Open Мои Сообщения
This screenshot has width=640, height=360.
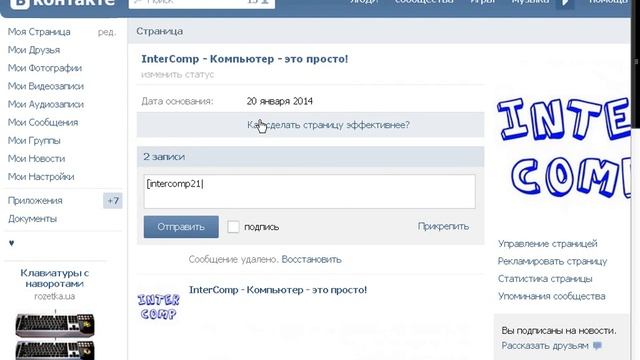pyautogui.click(x=43, y=122)
